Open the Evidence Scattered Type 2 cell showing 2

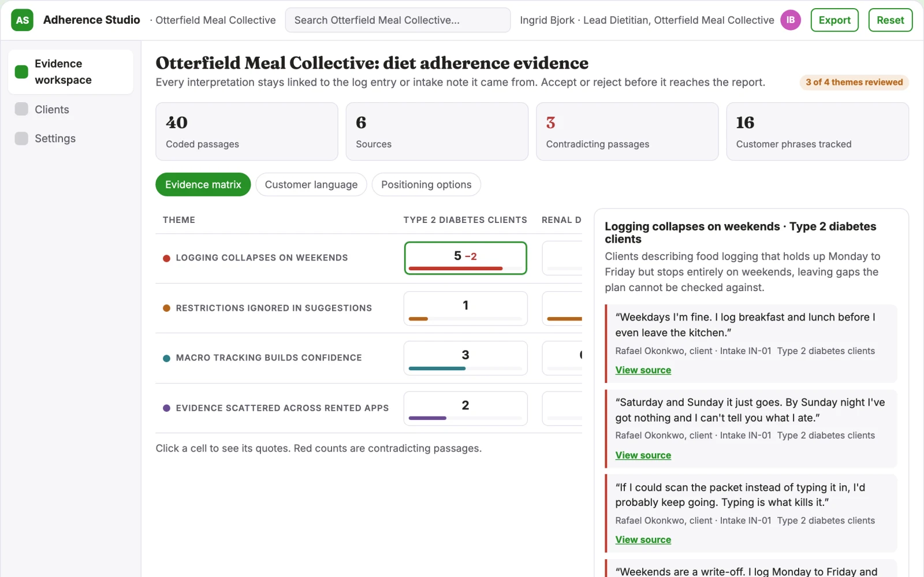(465, 408)
